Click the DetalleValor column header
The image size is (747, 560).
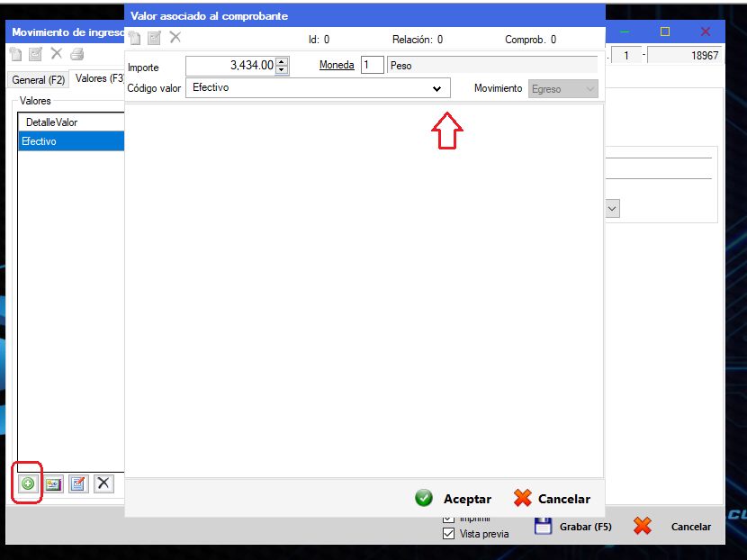point(71,122)
